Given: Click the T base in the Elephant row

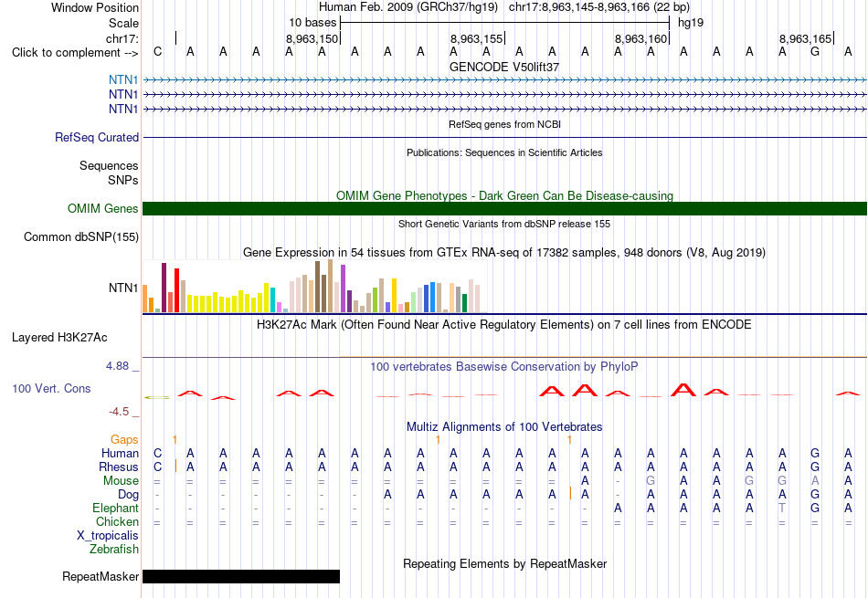Looking at the screenshot, I should pyautogui.click(x=781, y=508).
